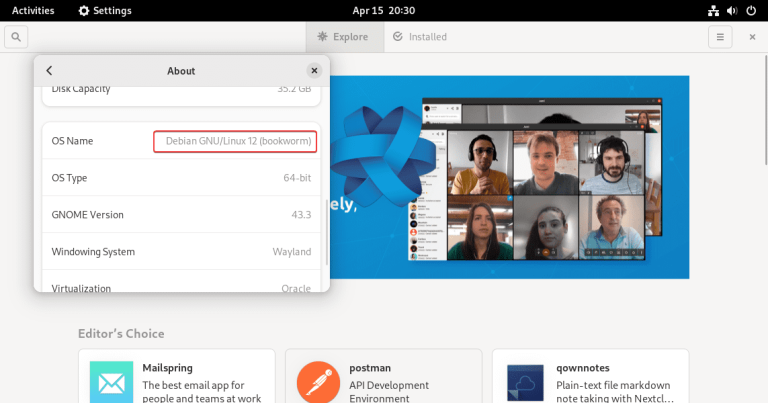This screenshot has height=403, width=768.
Task: Click the GNOME Version 43.3 row
Action: tap(181, 214)
